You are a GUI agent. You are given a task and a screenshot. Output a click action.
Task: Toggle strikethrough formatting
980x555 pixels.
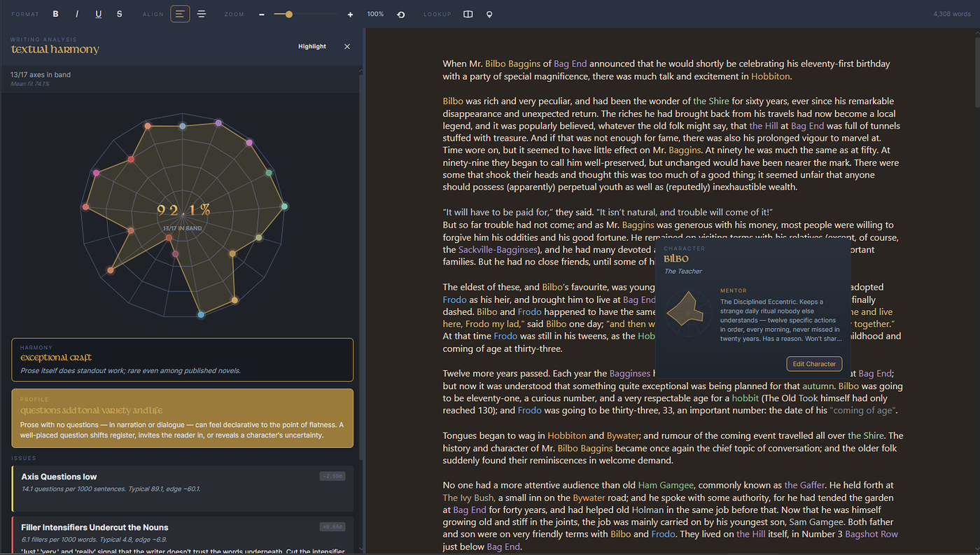(120, 14)
